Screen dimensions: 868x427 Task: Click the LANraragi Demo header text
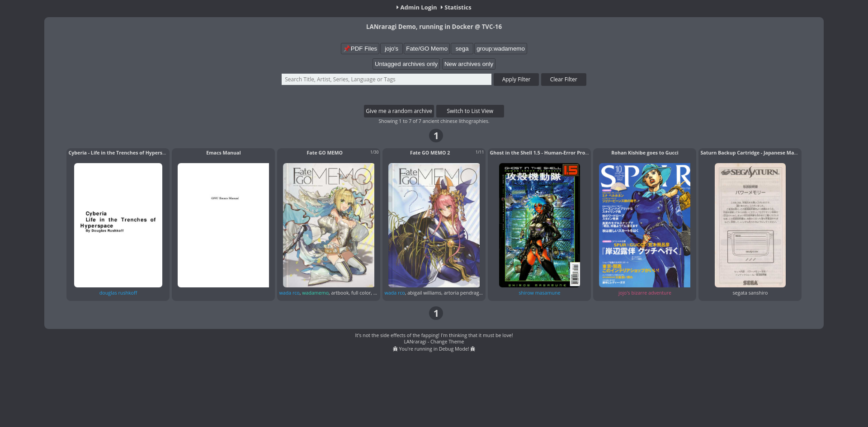point(434,27)
